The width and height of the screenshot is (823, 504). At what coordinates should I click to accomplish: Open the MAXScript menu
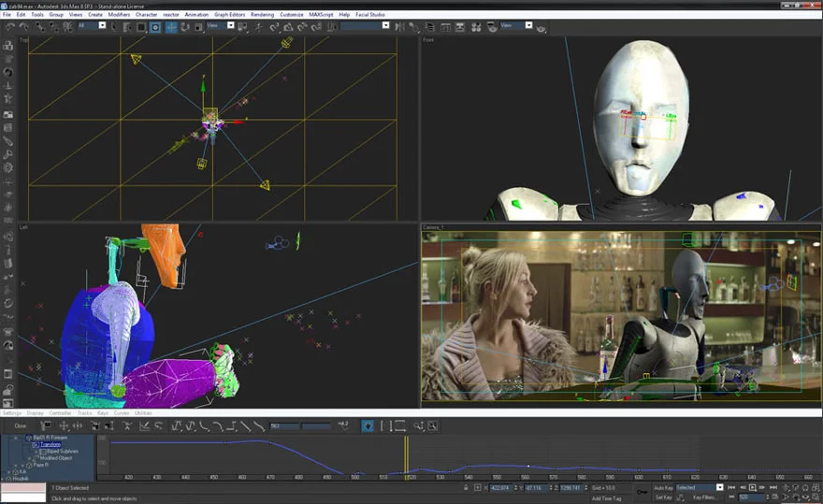(x=321, y=15)
